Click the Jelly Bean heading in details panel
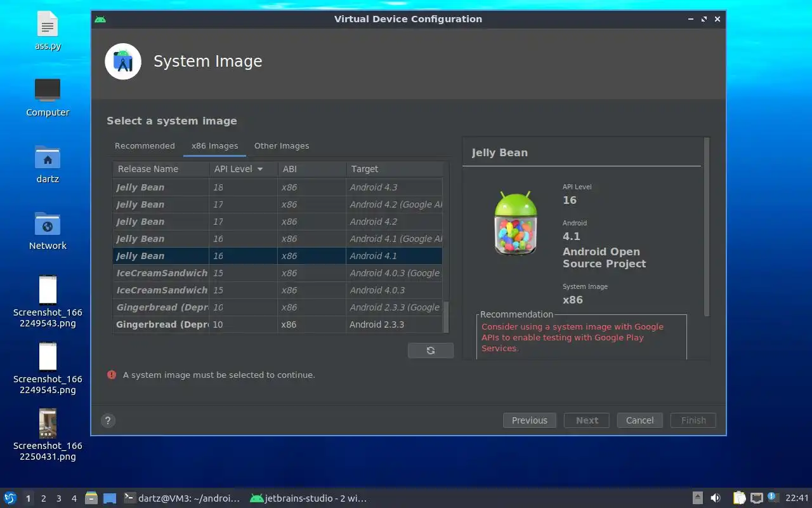 [499, 152]
